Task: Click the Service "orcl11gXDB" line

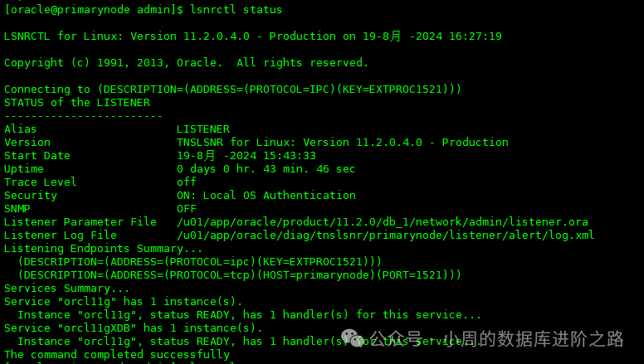Action: tap(123, 328)
